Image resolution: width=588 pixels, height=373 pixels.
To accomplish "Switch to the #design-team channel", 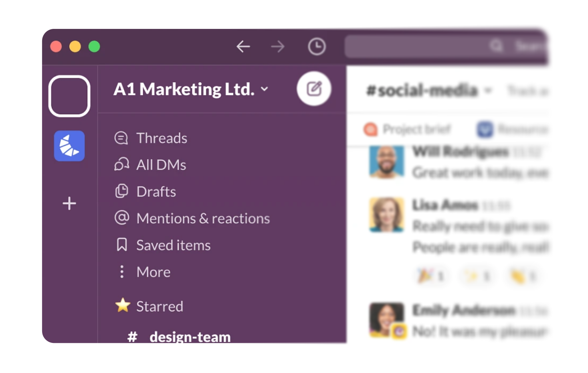I will pos(189,337).
